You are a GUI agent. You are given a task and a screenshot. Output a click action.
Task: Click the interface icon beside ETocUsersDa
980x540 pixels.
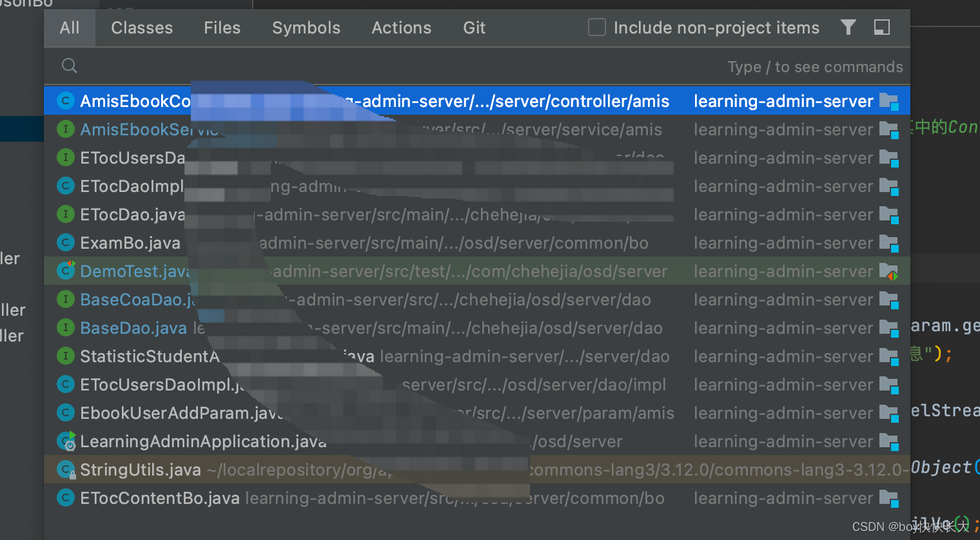point(65,158)
